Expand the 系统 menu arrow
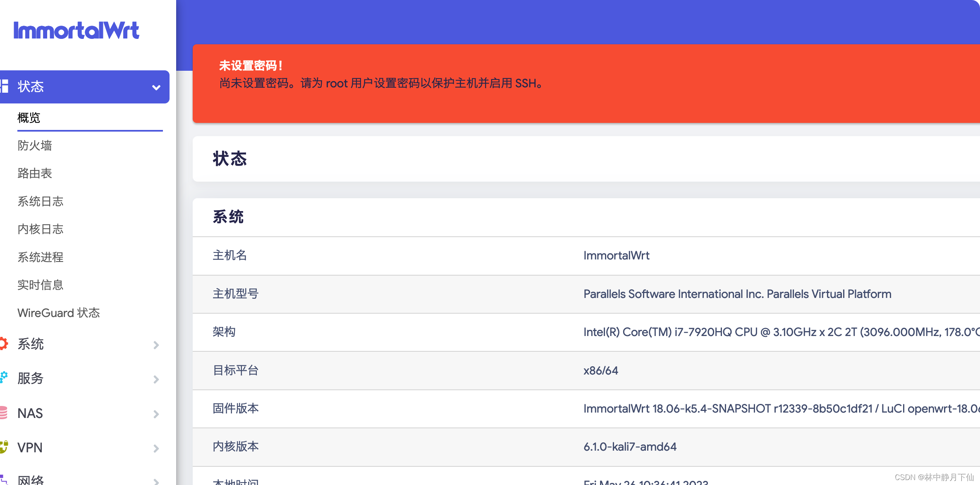980x485 pixels. [x=156, y=345]
